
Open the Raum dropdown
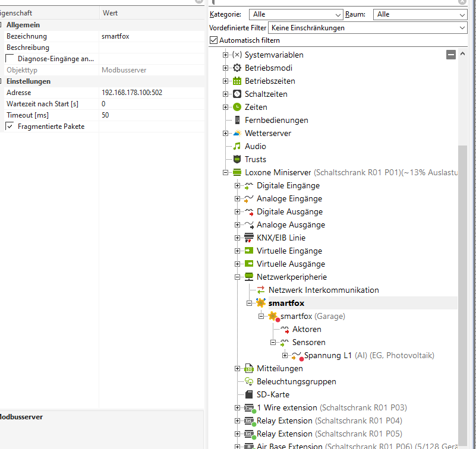coord(420,14)
